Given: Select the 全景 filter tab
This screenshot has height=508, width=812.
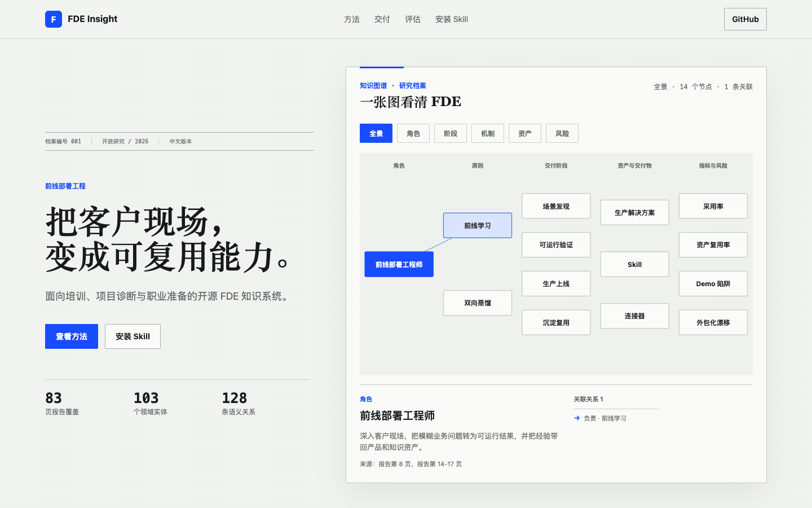Looking at the screenshot, I should tap(376, 133).
